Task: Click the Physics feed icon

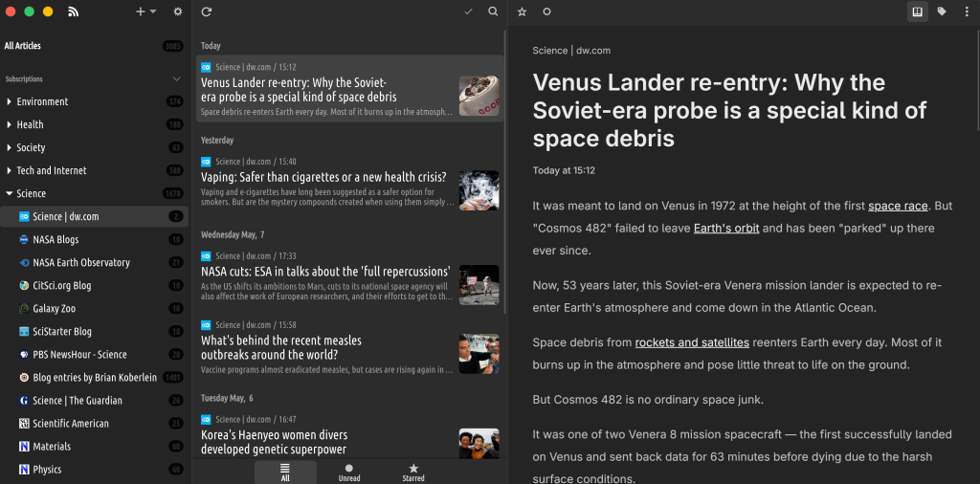Action: [x=24, y=470]
